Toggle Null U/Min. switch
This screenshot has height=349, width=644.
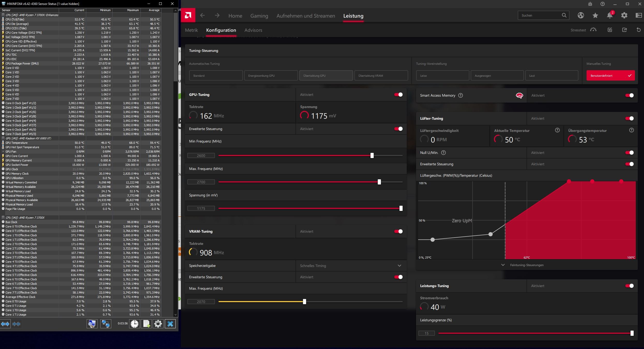630,153
